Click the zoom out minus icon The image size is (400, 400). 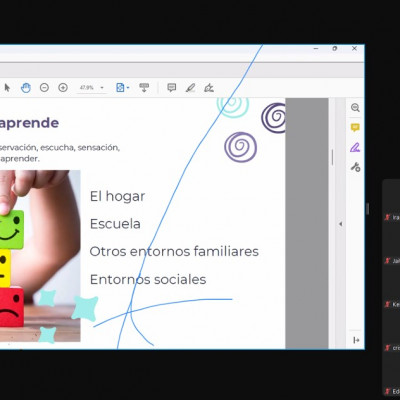44,88
